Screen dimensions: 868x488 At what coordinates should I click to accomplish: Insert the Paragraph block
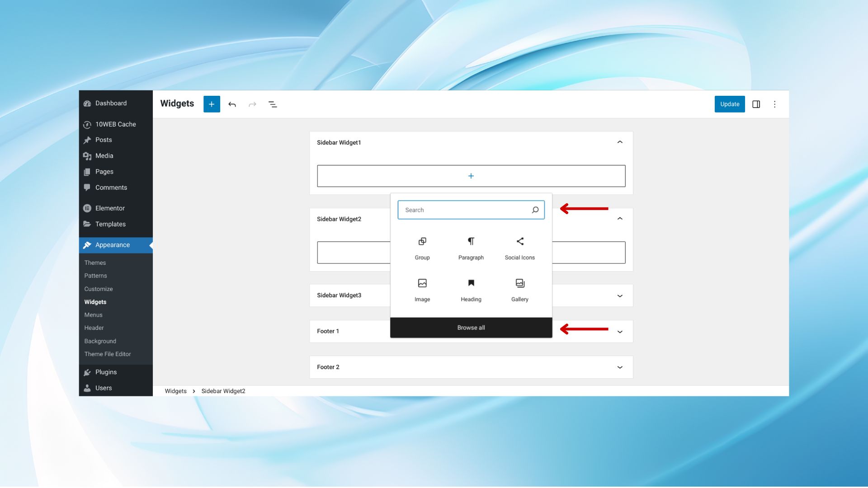pyautogui.click(x=471, y=248)
